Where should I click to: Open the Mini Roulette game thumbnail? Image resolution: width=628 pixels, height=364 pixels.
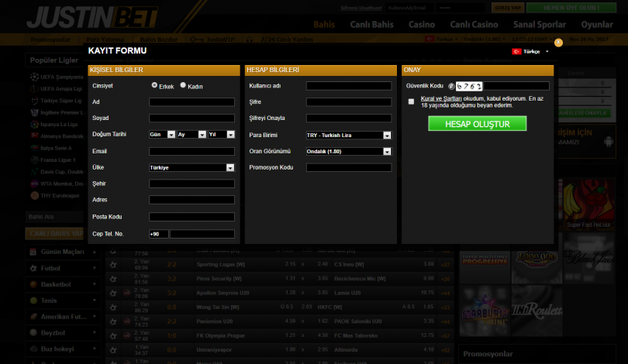point(537,311)
